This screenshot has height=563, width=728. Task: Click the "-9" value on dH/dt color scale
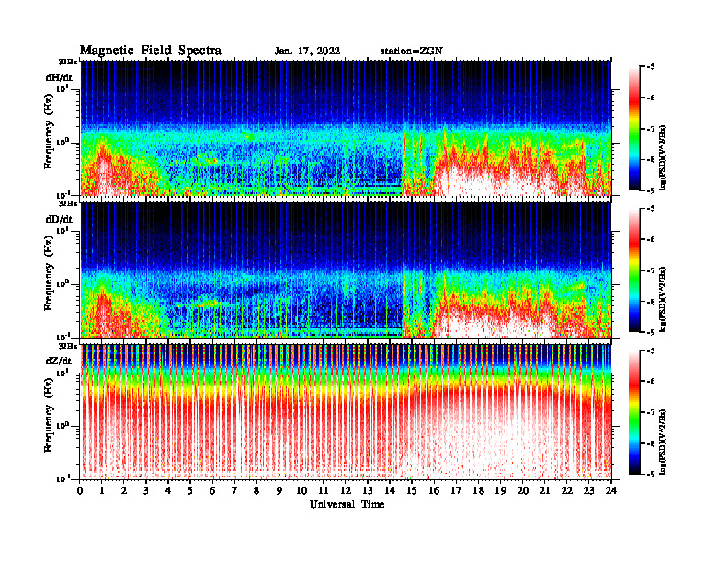coord(650,190)
